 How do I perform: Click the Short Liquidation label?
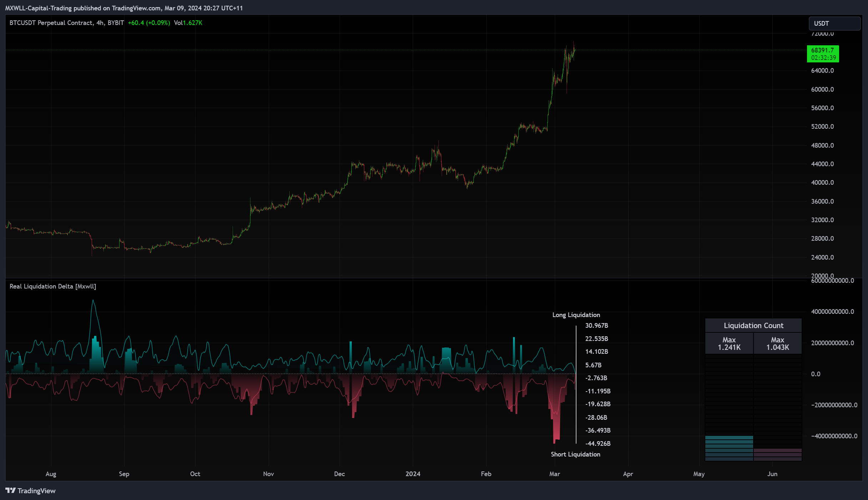[575, 454]
